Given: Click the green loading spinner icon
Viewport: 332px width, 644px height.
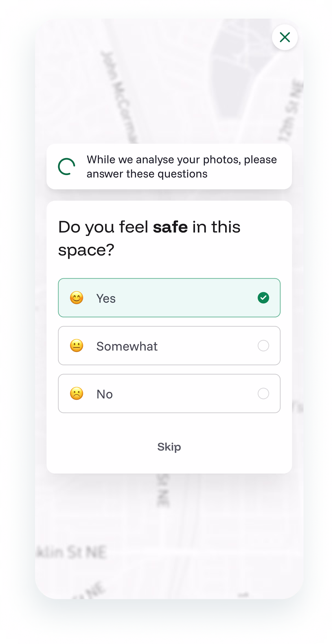Looking at the screenshot, I should pos(66,167).
